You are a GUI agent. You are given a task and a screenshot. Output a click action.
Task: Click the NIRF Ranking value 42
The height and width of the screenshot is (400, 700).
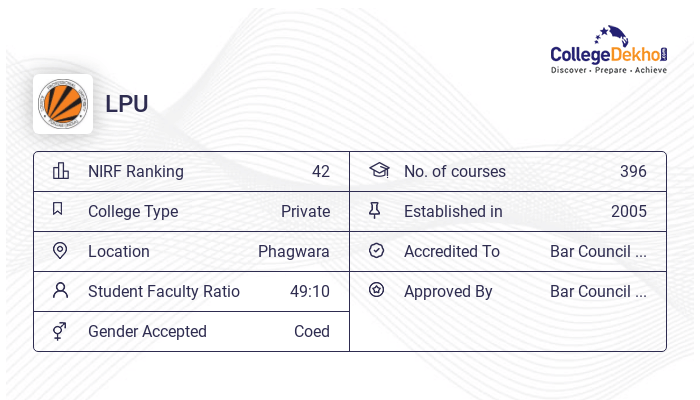tap(320, 171)
